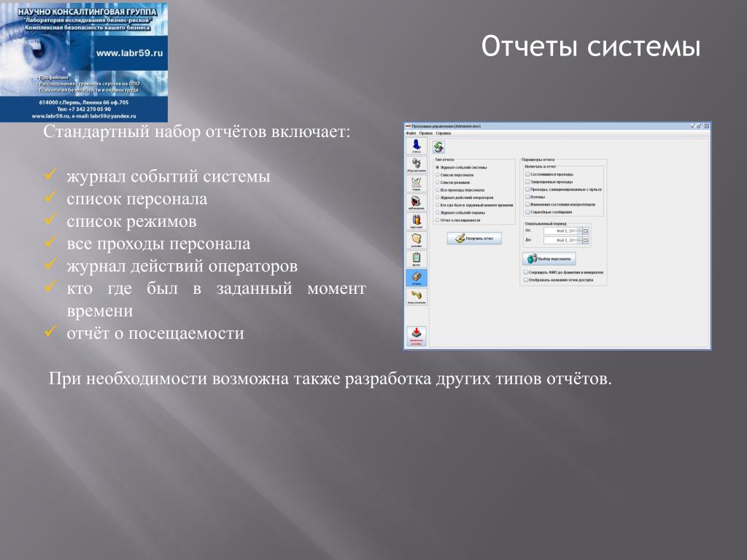Select Журнал действий операторов report type
Viewport: 747px width, 560px height.
[465, 198]
